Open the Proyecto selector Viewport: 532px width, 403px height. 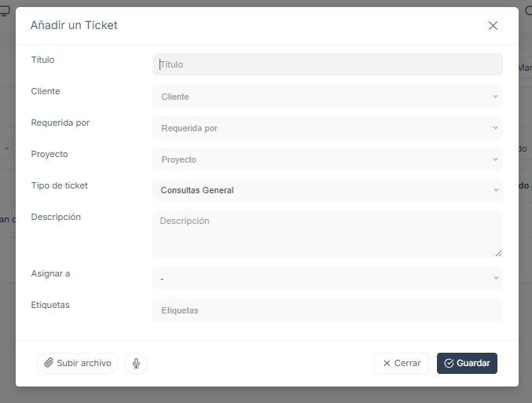pos(328,159)
